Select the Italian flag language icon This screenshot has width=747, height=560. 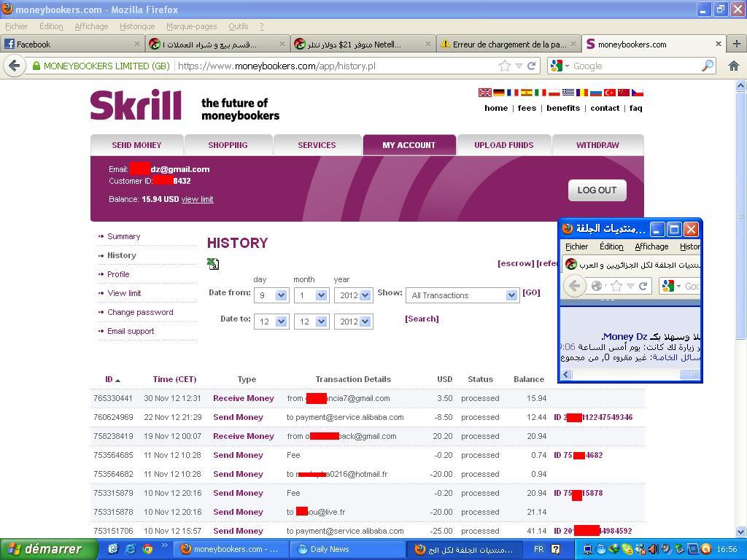tap(540, 93)
